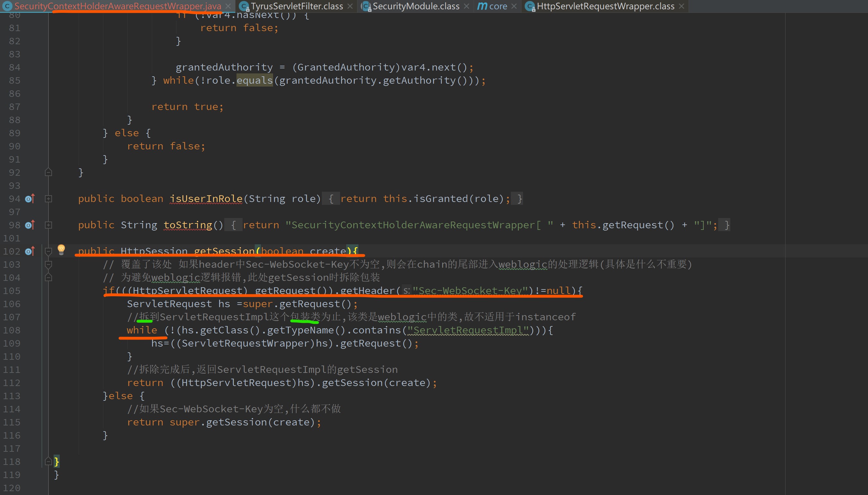868x495 pixels.
Task: Collapse the getSession method at line 102
Action: pyautogui.click(x=48, y=251)
